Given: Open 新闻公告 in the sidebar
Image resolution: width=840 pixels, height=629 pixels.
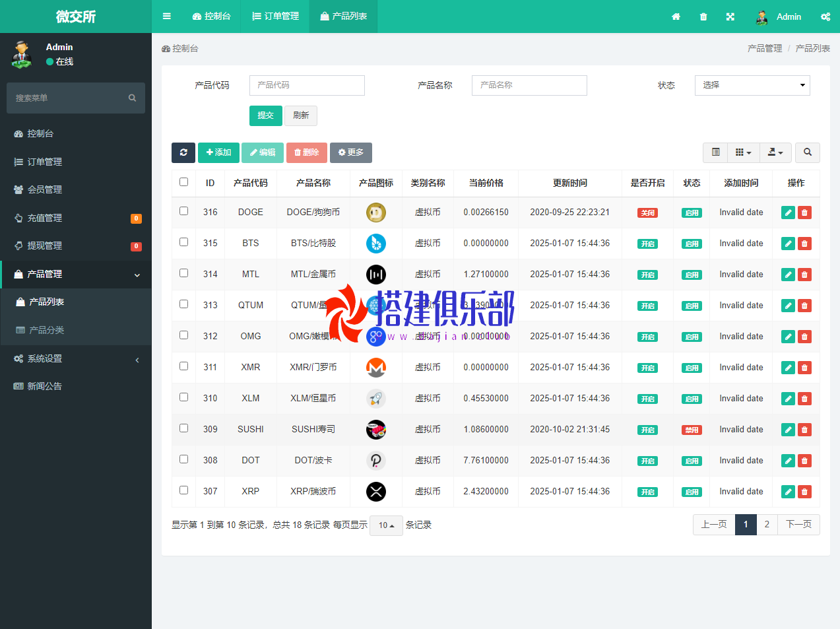Looking at the screenshot, I should (x=76, y=386).
